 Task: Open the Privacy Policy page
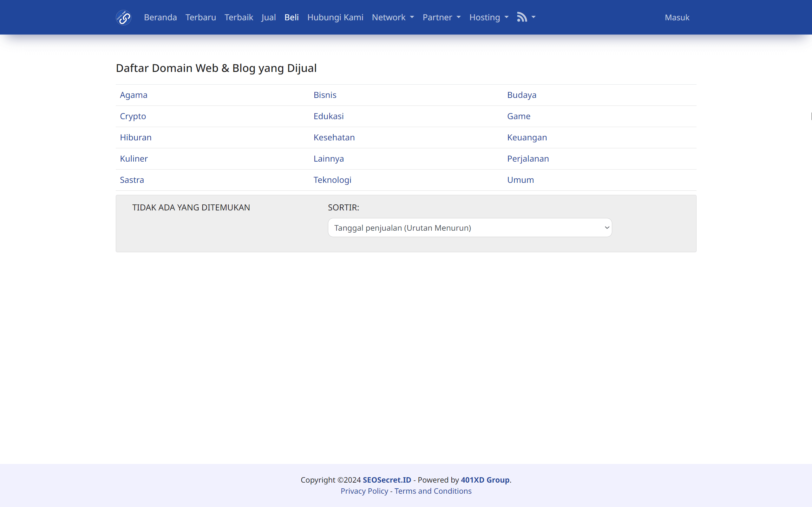point(364,491)
